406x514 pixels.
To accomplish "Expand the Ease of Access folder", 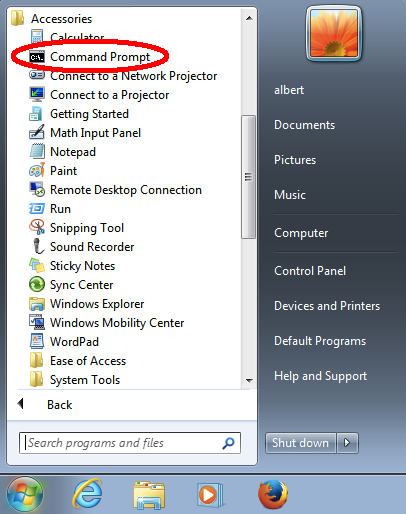I will (x=78, y=361).
